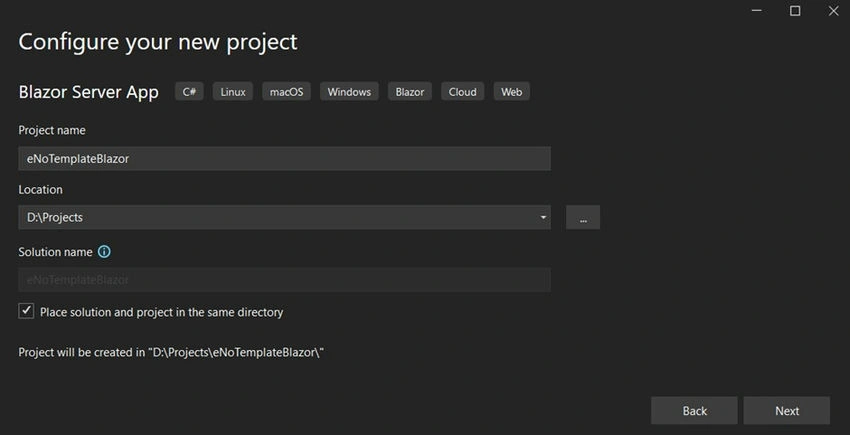This screenshot has width=850, height=435.
Task: Click the 'Configure your new project' title
Action: click(x=158, y=42)
